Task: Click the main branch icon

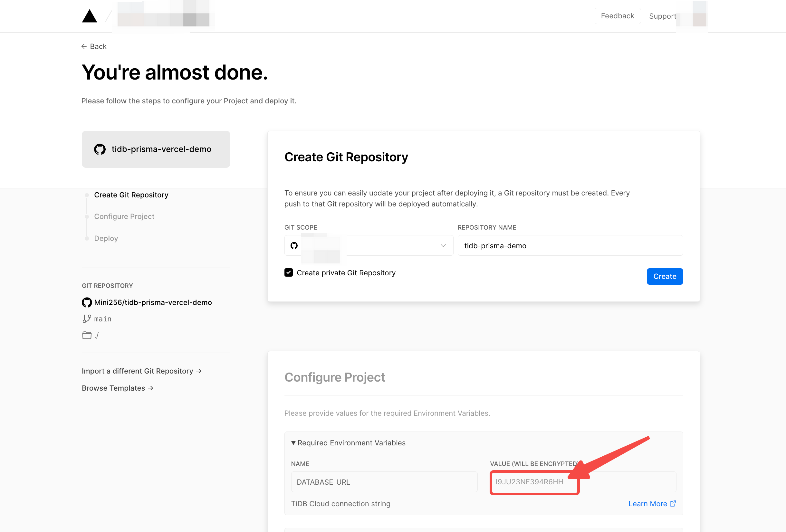Action: coord(87,318)
